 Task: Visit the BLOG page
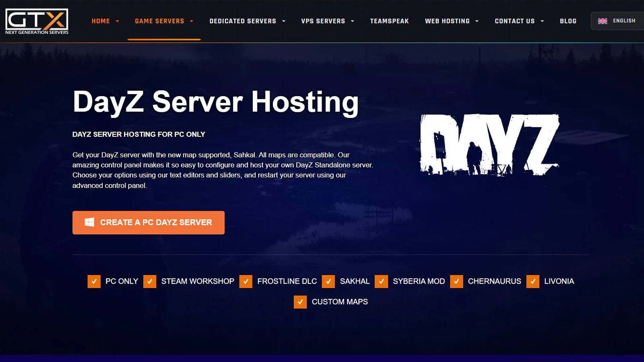coord(568,21)
